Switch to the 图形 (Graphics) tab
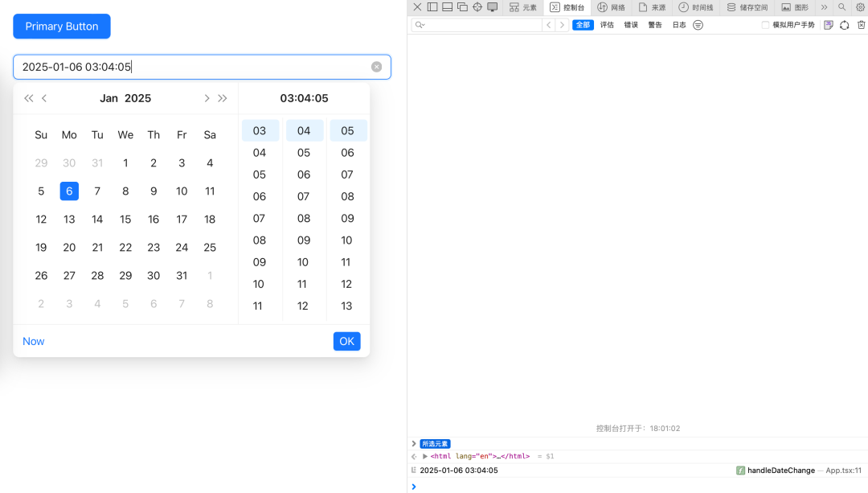The image size is (868, 493). coord(795,7)
